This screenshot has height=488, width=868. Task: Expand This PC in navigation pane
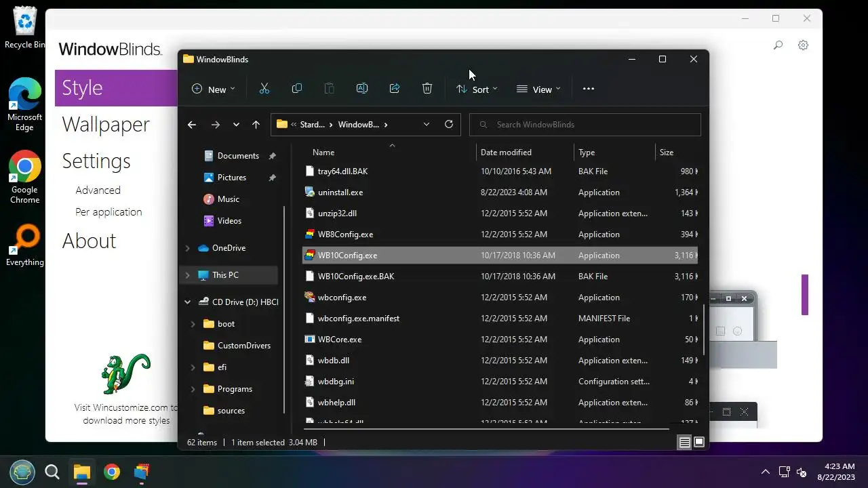click(x=188, y=275)
